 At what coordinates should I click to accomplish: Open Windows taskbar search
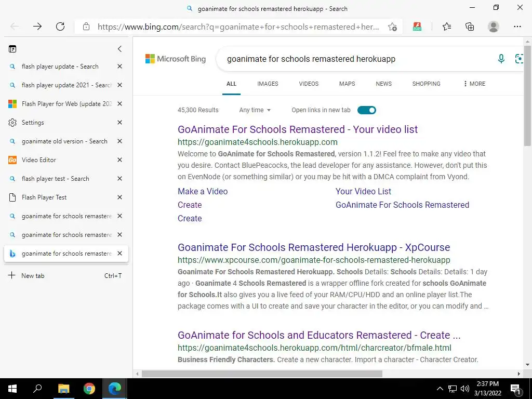pyautogui.click(x=37, y=388)
